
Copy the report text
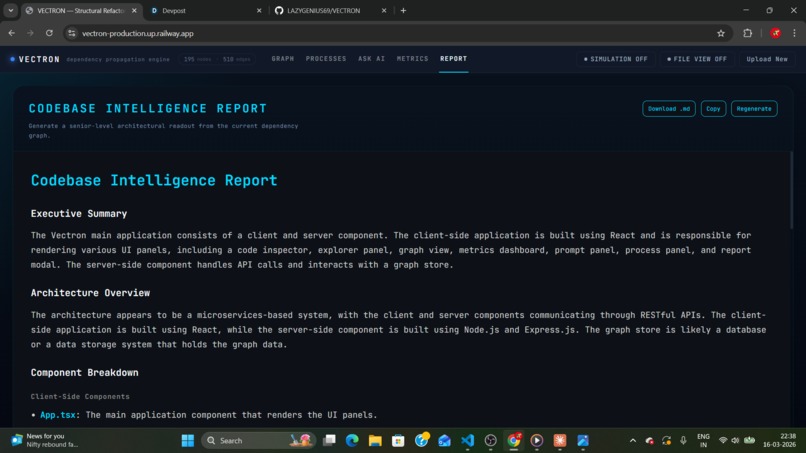click(x=713, y=108)
